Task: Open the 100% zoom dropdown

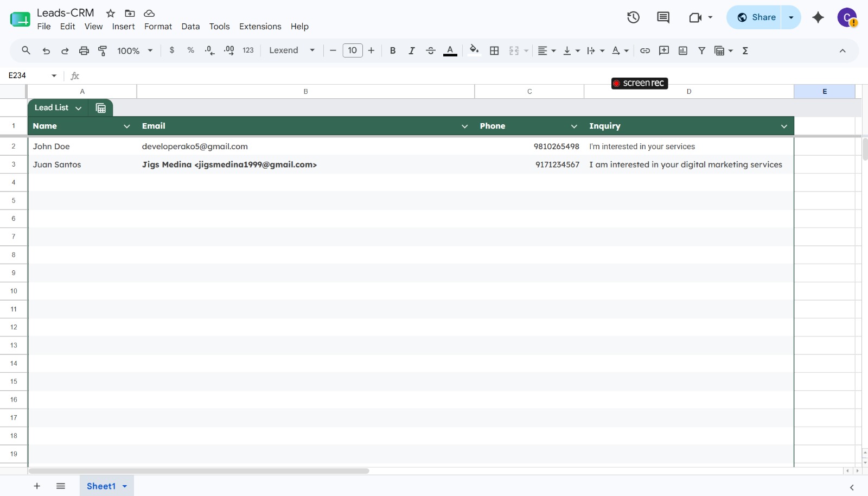Action: click(x=135, y=50)
